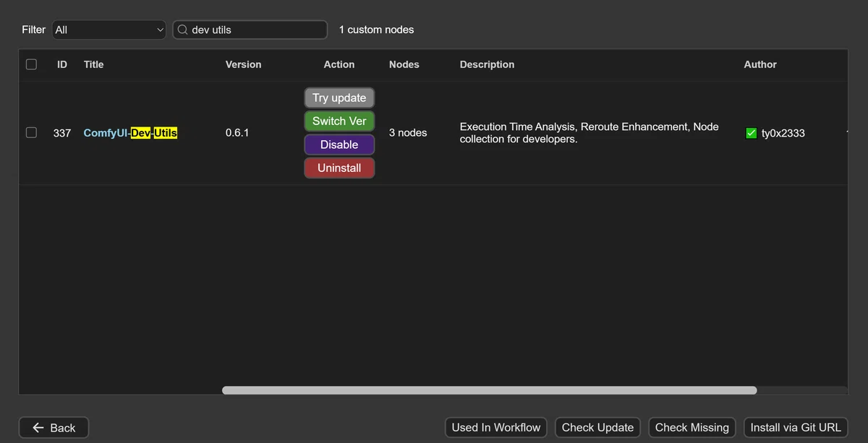Click the 1 custom nodes count label
The height and width of the screenshot is (443, 868).
click(x=377, y=30)
